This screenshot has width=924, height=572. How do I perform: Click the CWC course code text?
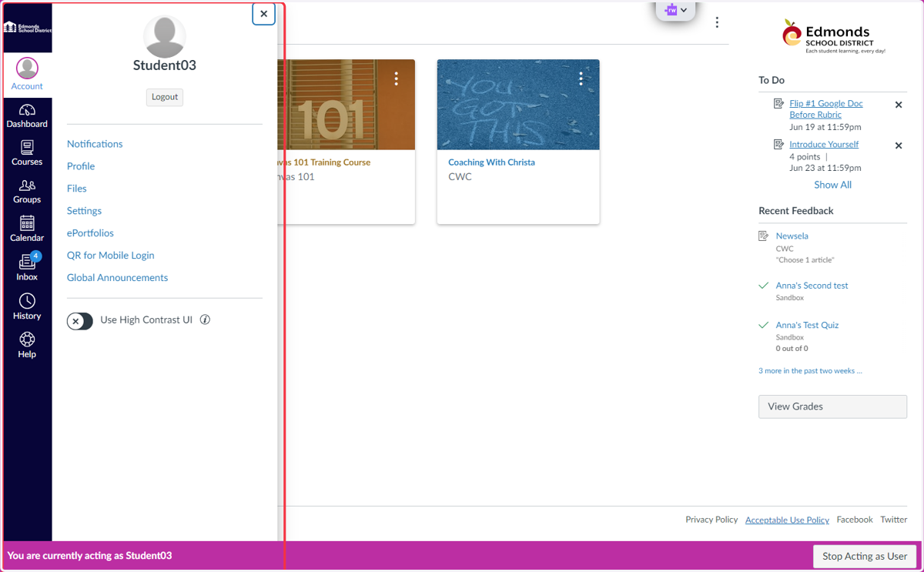pos(460,177)
